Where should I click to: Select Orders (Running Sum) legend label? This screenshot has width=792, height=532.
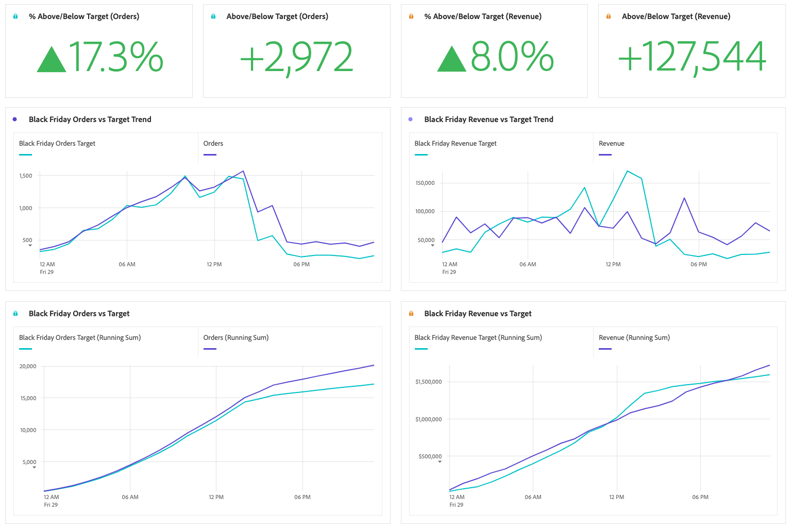click(x=236, y=338)
